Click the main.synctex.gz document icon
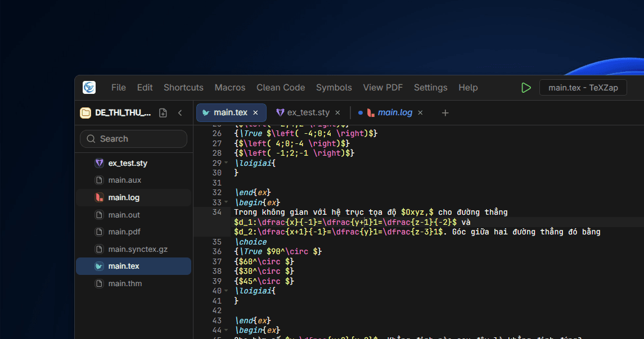 [x=99, y=249]
